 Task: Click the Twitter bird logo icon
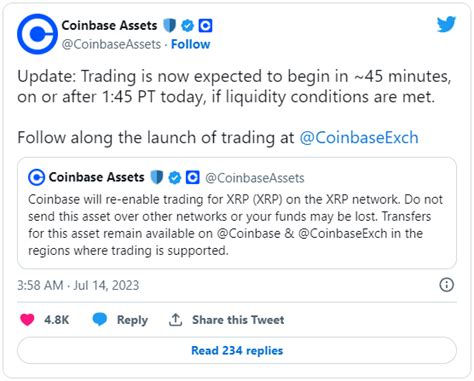[446, 24]
